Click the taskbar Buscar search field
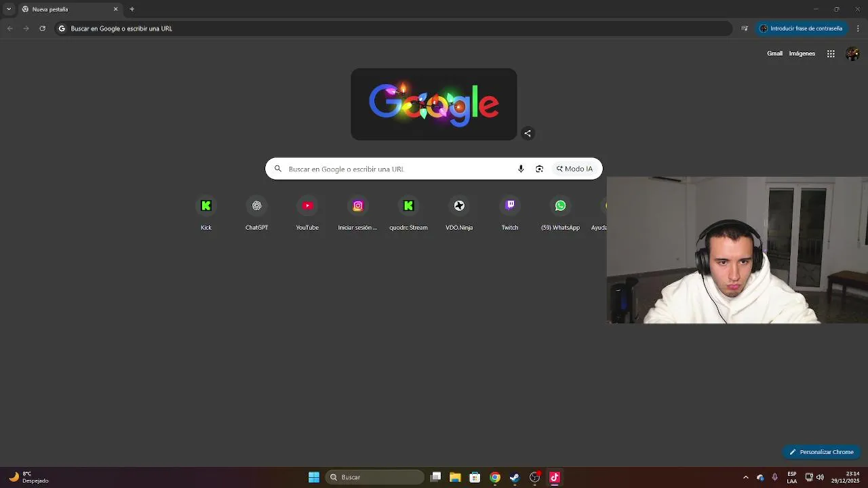The width and height of the screenshot is (868, 488). 375,477
